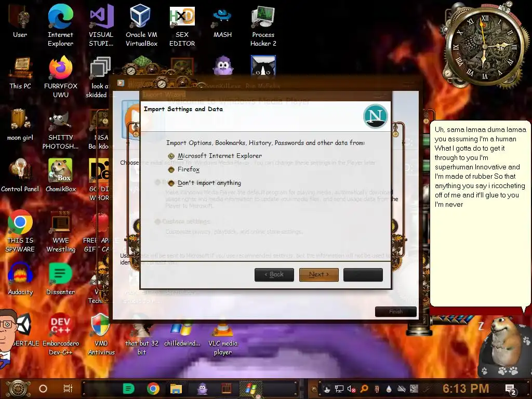Viewport: 532px width, 399px height.
Task: Open the green Dissenter taskbar icon
Action: click(129, 389)
